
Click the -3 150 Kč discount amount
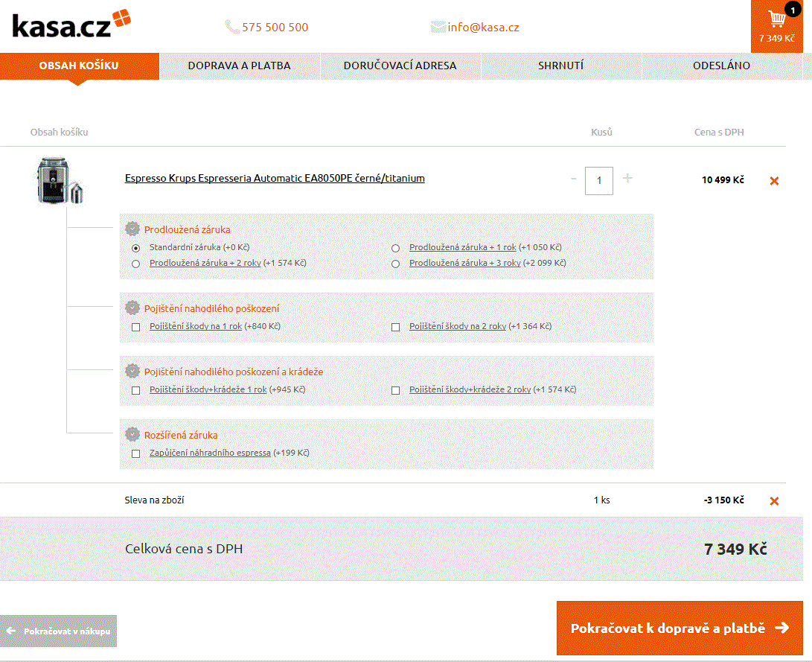tap(724, 500)
